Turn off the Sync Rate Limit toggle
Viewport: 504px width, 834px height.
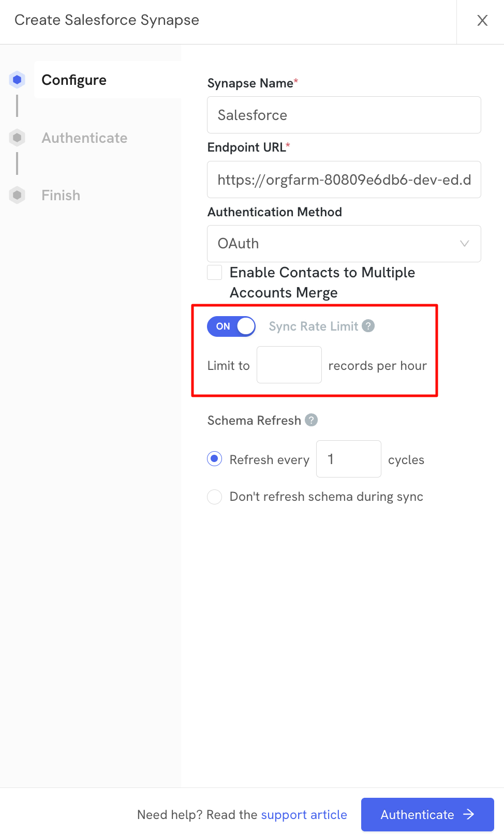pos(231,326)
